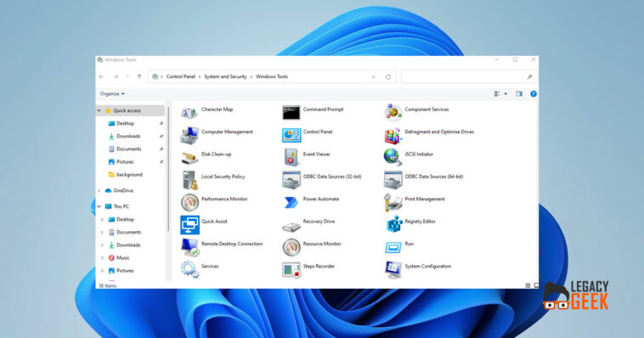644x338 pixels.
Task: Click the search magnifier icon
Action: click(529, 76)
